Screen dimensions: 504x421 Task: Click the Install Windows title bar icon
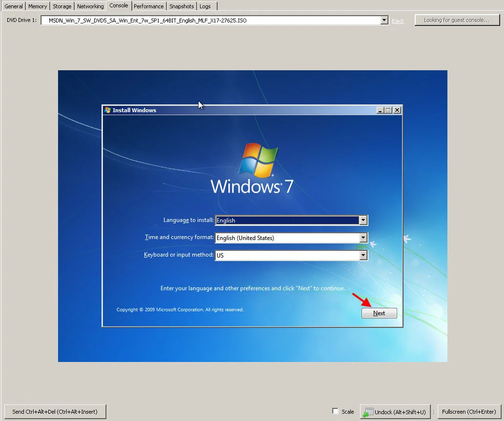[108, 110]
